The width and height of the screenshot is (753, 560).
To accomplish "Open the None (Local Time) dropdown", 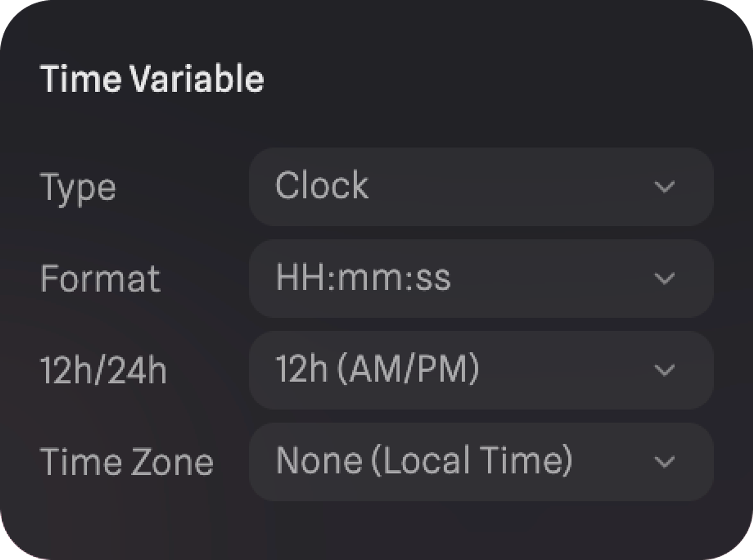I will (x=481, y=462).
